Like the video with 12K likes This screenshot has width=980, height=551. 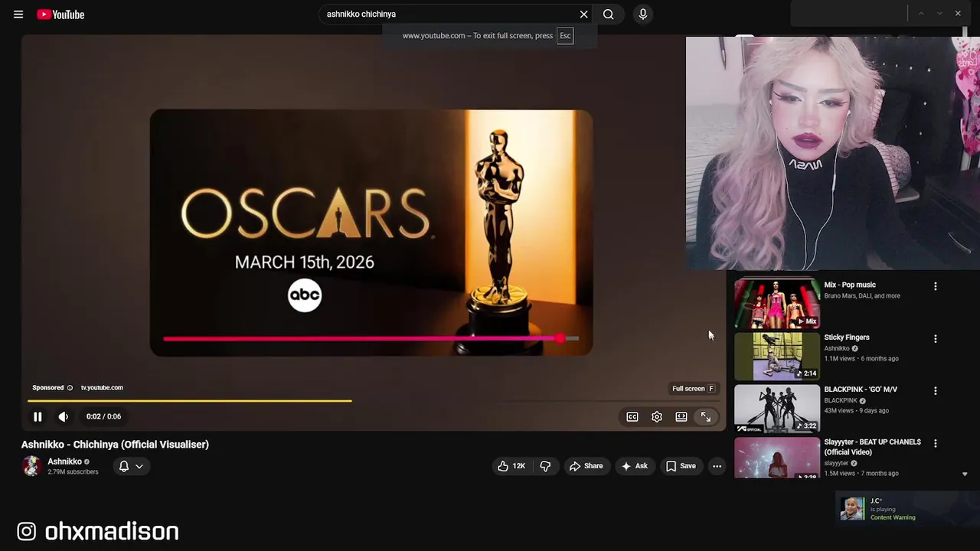point(511,466)
